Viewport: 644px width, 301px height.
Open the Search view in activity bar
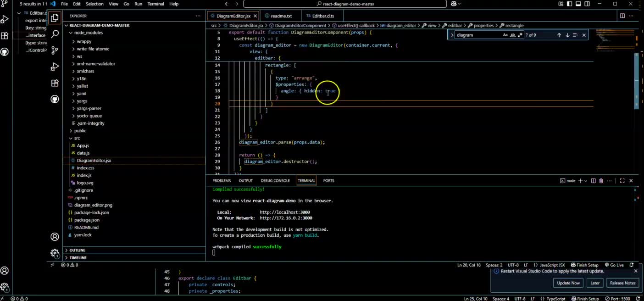55,34
